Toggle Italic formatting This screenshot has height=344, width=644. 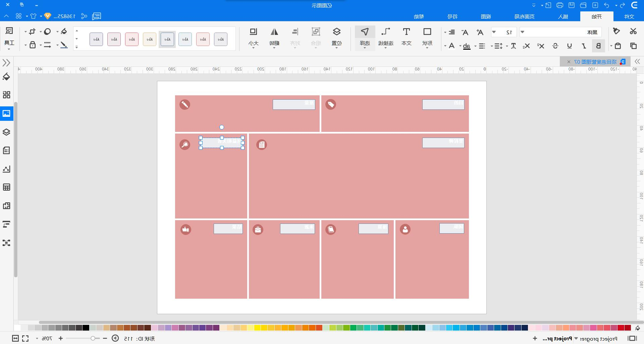(584, 46)
